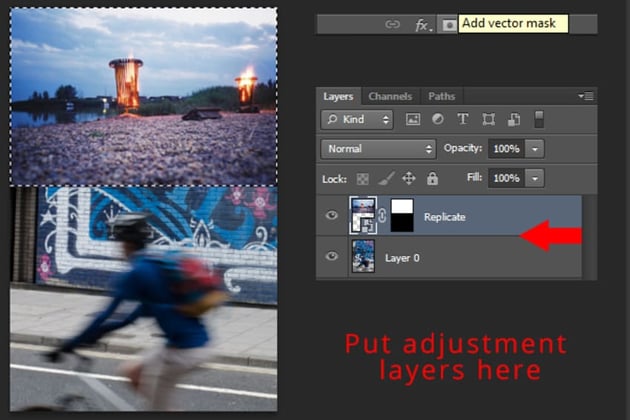The image size is (630, 420).
Task: Hide Layer 0 visibility eye
Action: (331, 256)
